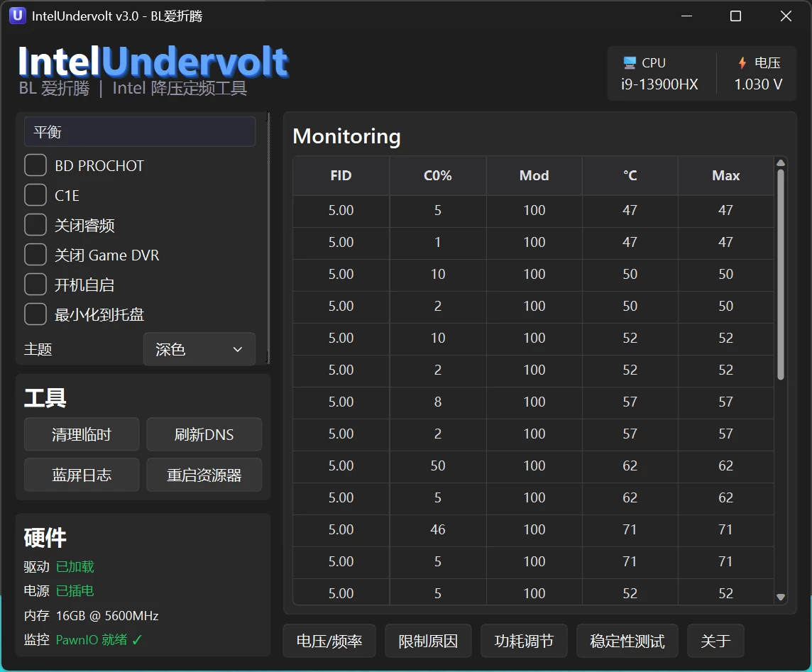Click the Monitoring table vertical scrollbar thumb

coord(780,275)
